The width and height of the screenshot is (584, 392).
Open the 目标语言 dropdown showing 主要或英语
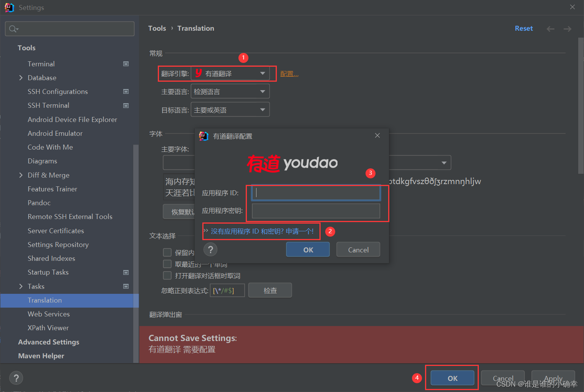pyautogui.click(x=230, y=110)
